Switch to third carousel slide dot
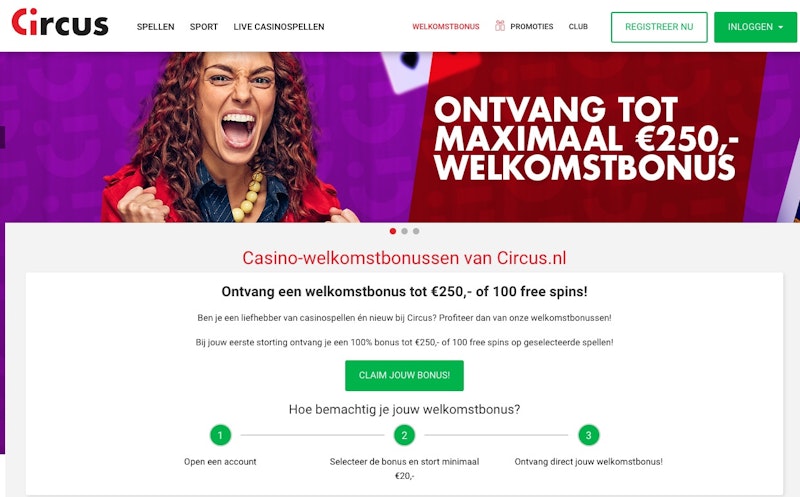Image resolution: width=800 pixels, height=497 pixels. [416, 231]
